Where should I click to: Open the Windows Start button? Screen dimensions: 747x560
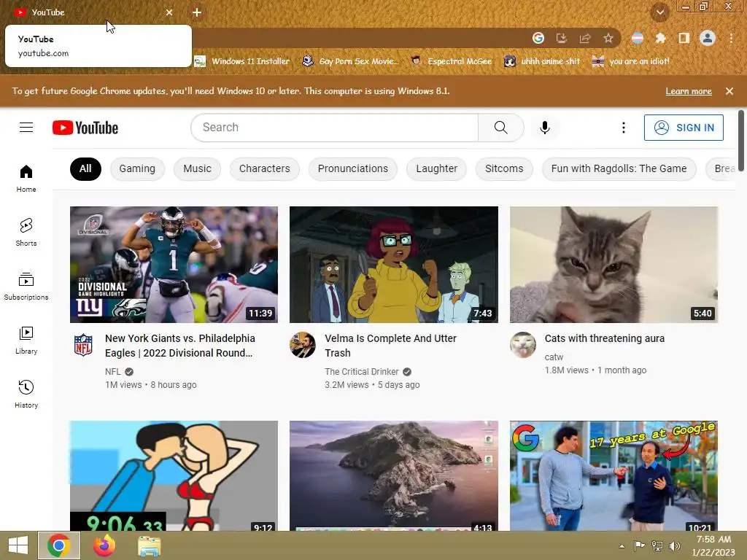click(18, 545)
